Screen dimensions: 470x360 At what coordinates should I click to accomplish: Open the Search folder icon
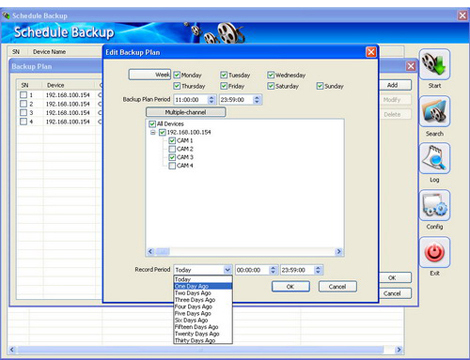tap(434, 111)
